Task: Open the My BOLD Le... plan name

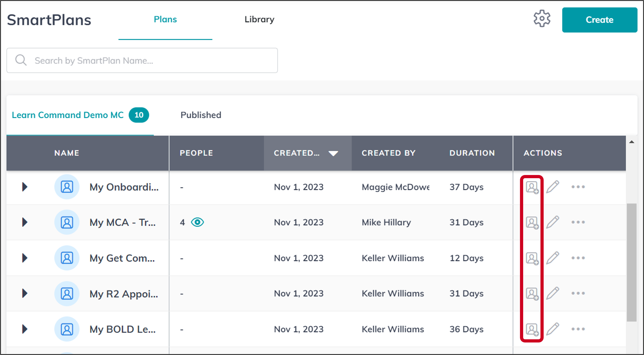Action: click(x=122, y=330)
